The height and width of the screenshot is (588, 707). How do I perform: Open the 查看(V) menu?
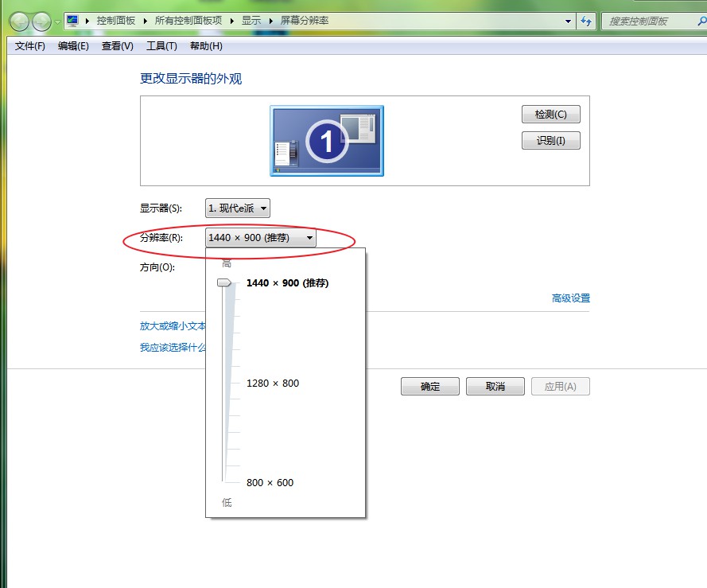(x=117, y=46)
